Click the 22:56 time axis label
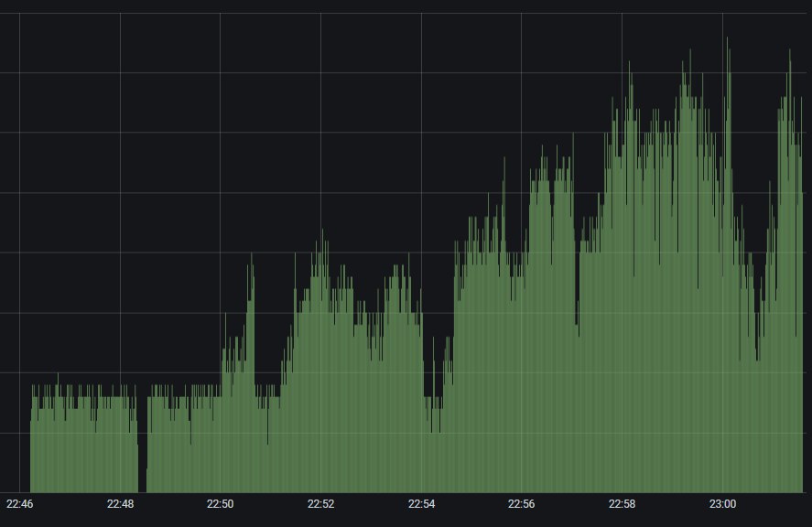 (521, 504)
